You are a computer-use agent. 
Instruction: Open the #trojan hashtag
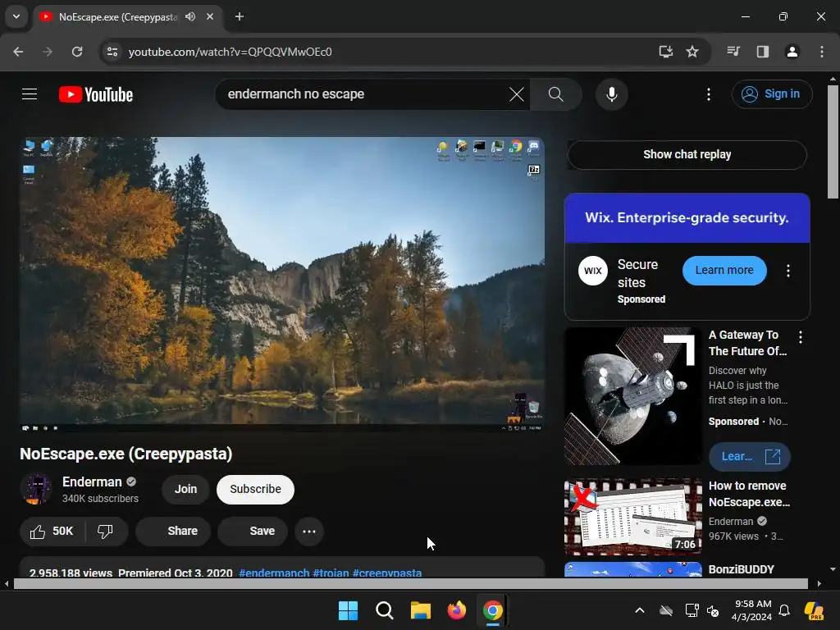331,573
